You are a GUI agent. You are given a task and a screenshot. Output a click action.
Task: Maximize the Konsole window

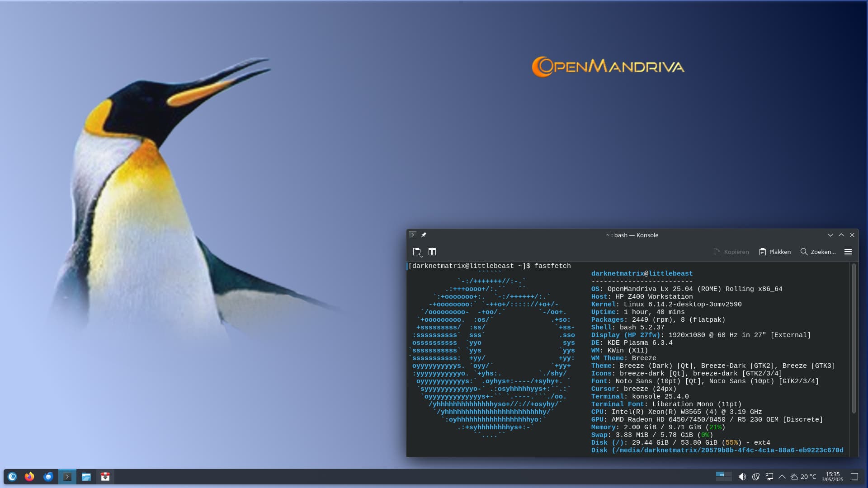841,235
